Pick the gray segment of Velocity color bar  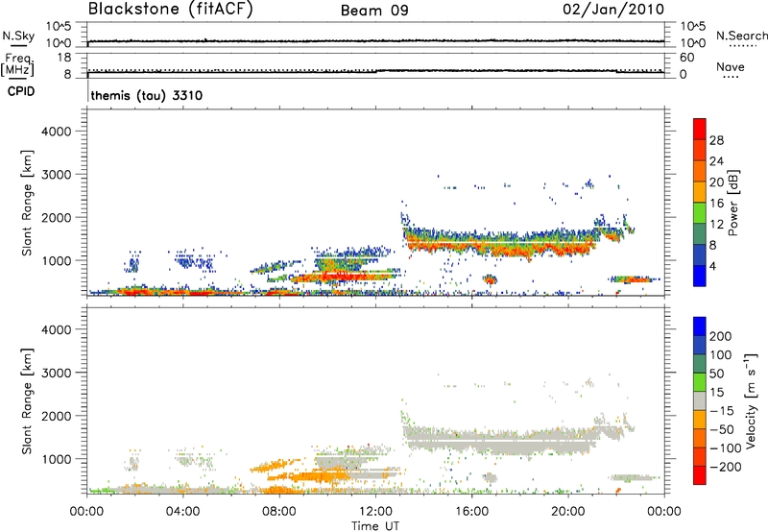click(700, 401)
